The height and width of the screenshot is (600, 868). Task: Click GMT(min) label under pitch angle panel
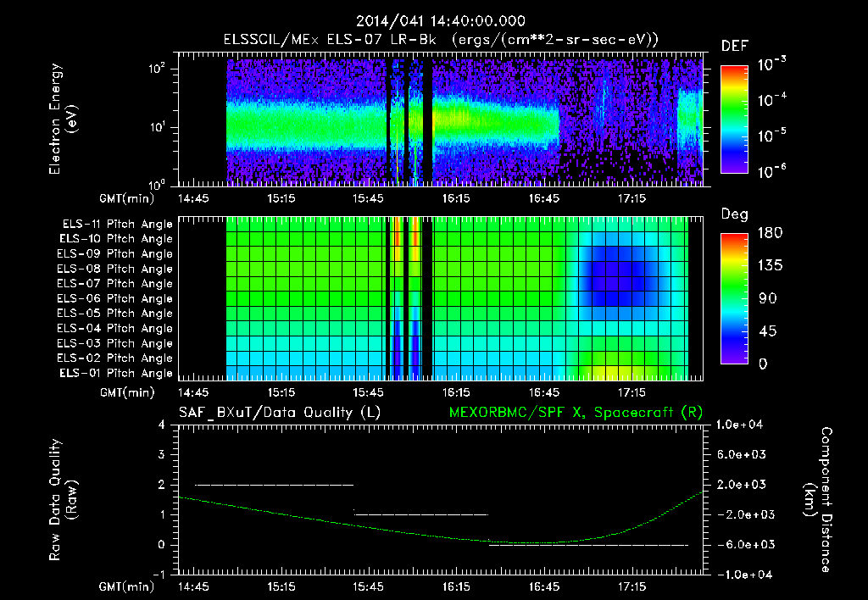tap(127, 393)
